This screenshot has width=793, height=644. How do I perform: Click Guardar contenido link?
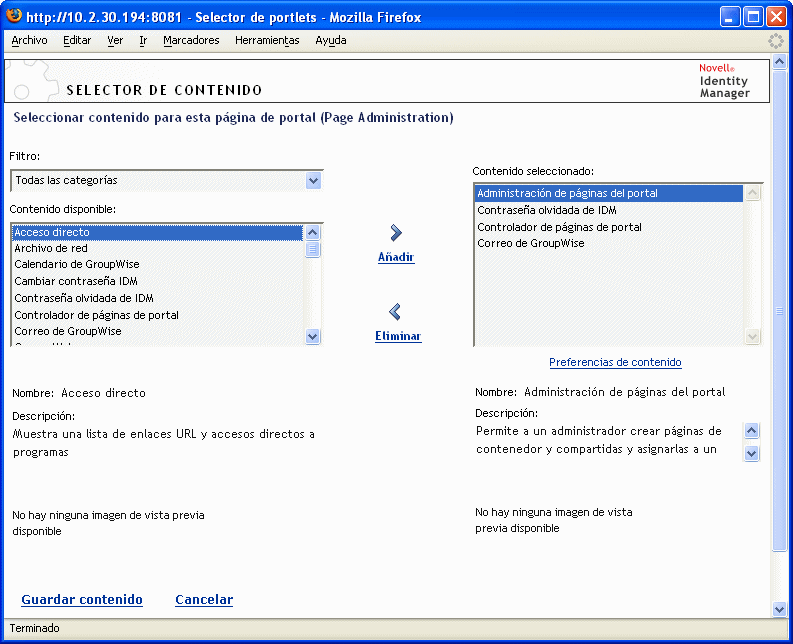(82, 599)
